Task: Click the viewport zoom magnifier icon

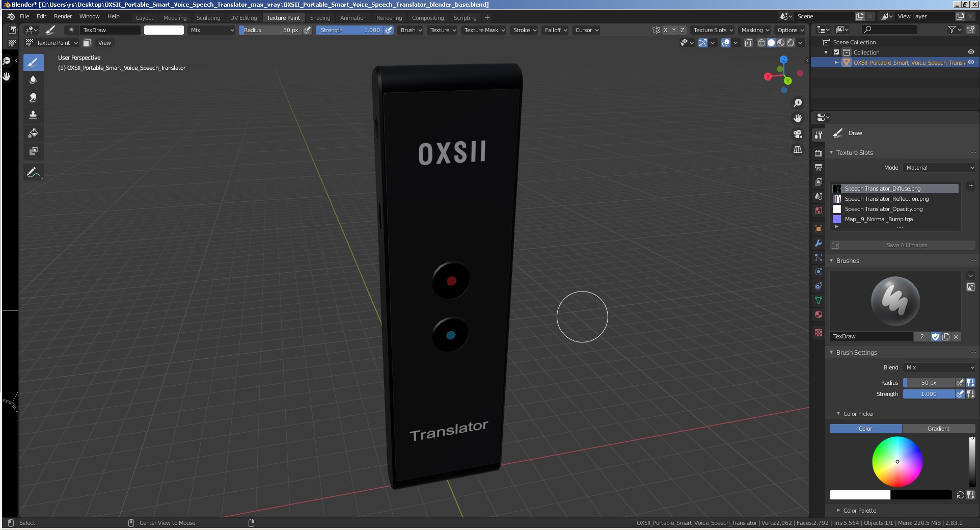Action: coord(798,103)
